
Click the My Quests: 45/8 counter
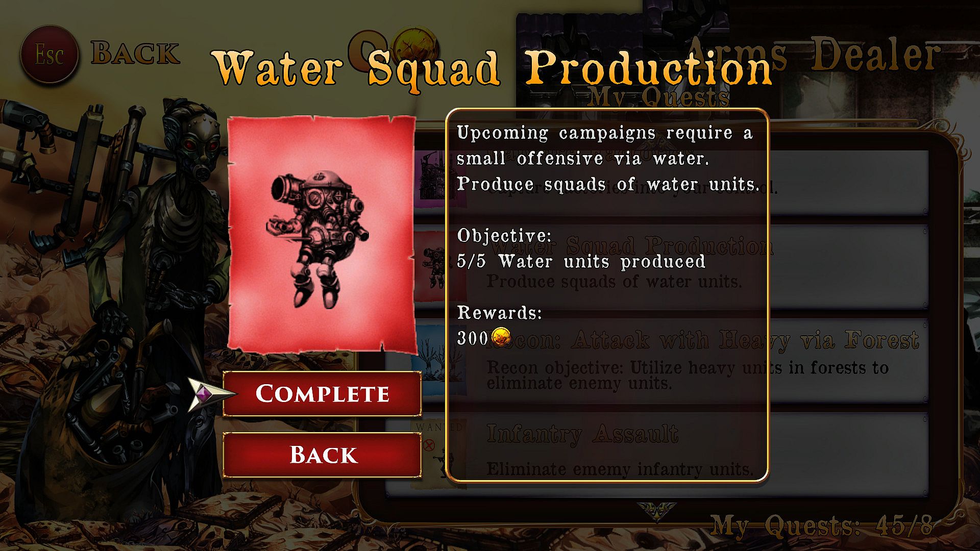[822, 525]
